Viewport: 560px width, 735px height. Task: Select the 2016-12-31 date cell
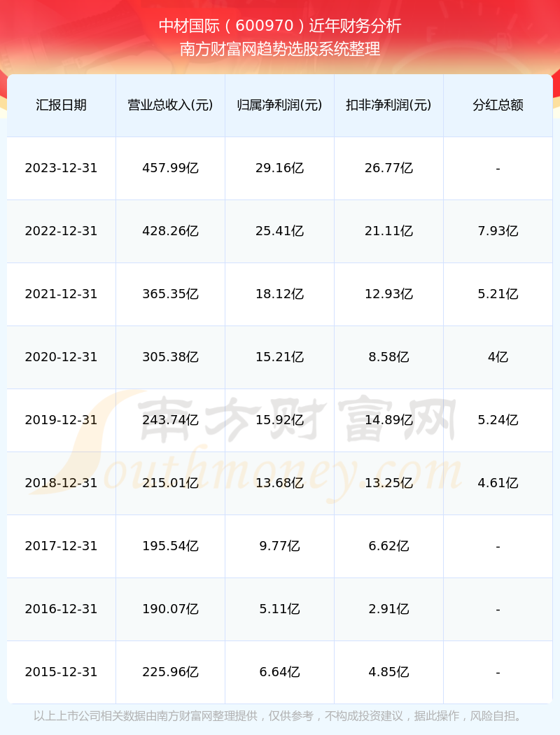coord(62,609)
